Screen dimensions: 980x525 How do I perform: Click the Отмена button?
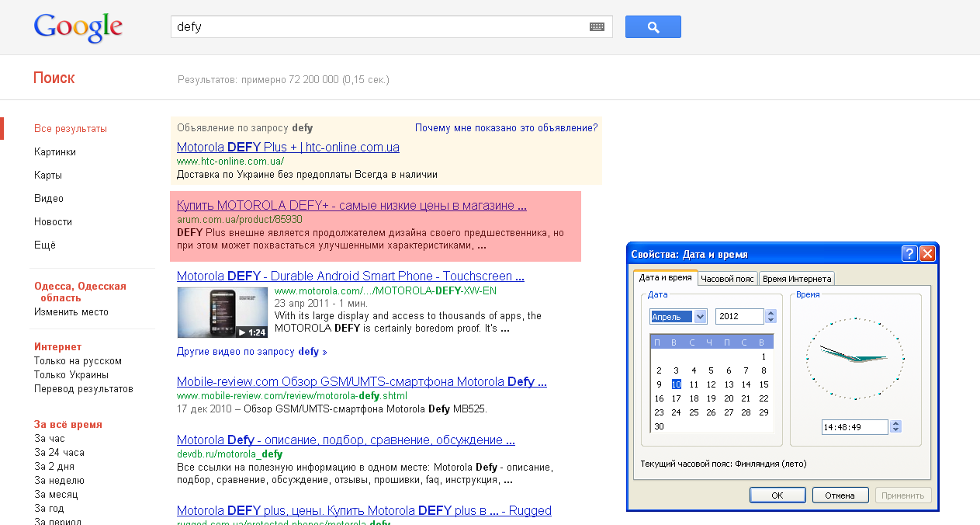(840, 495)
